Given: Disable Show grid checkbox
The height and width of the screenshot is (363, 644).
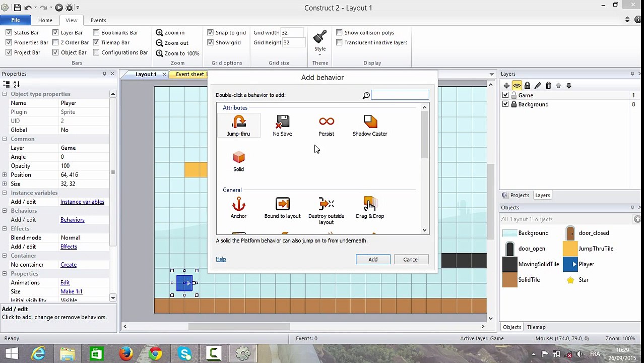Looking at the screenshot, I should click(211, 43).
